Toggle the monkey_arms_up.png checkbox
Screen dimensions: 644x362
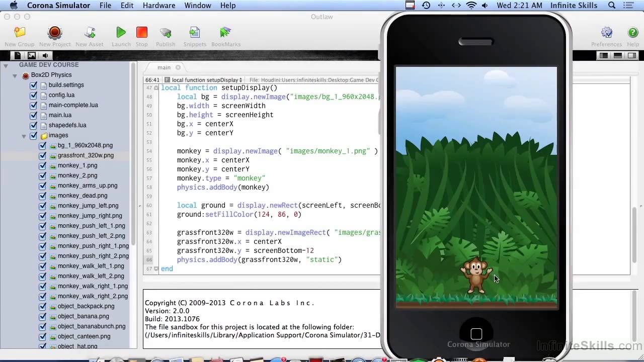pos(43,186)
